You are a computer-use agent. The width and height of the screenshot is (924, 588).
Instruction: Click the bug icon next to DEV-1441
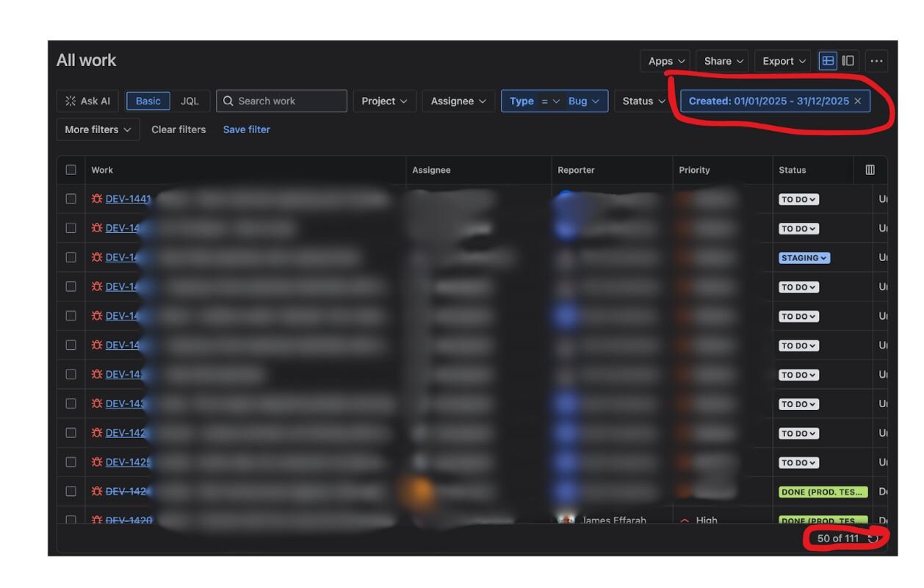97,199
